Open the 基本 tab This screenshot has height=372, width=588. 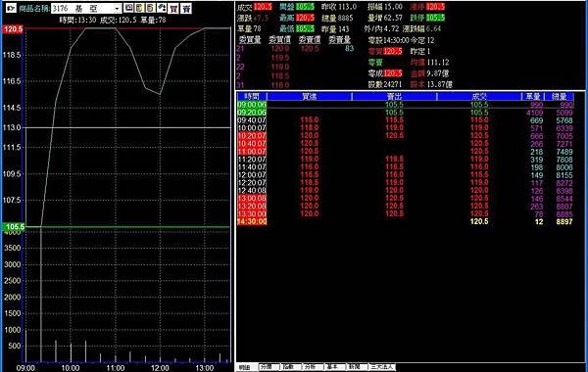[x=336, y=367]
